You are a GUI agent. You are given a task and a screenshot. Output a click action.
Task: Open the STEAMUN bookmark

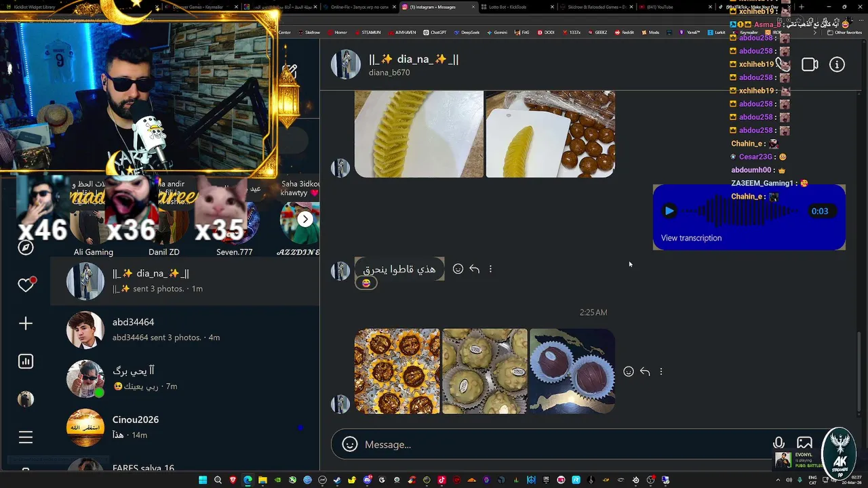coord(368,33)
